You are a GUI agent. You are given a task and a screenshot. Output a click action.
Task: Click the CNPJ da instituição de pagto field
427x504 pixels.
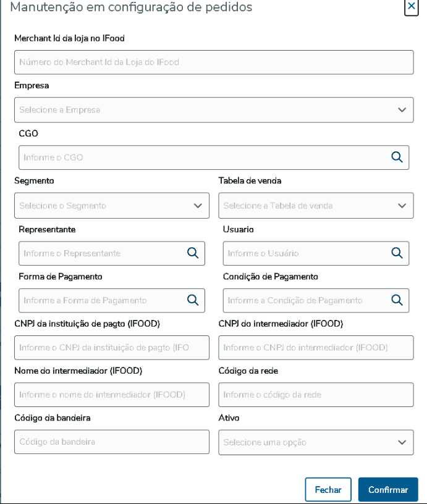pyautogui.click(x=111, y=348)
